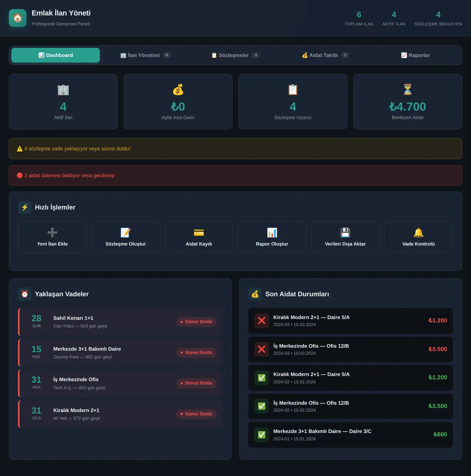Click the Süresi Doldu badge for Sahil Kenarı 1+1

point(196,322)
